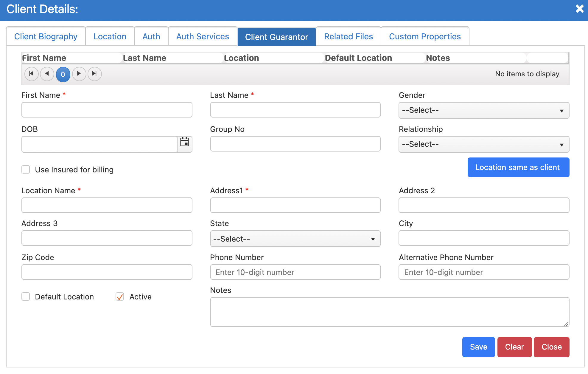Expand the Relationship dropdown
Image resolution: width=588 pixels, height=374 pixels.
tap(483, 144)
